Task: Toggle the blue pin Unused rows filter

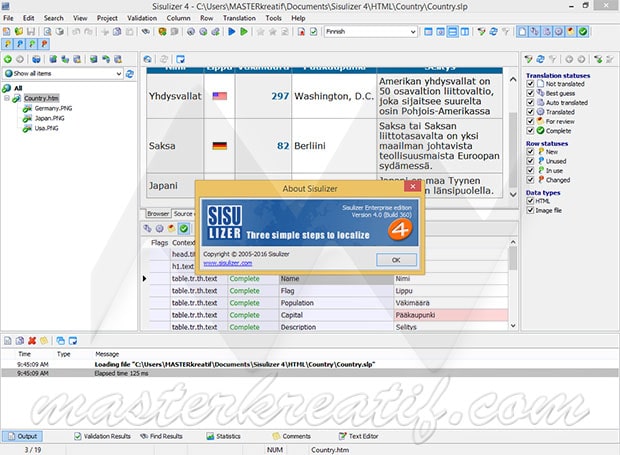Action: click(x=20, y=43)
